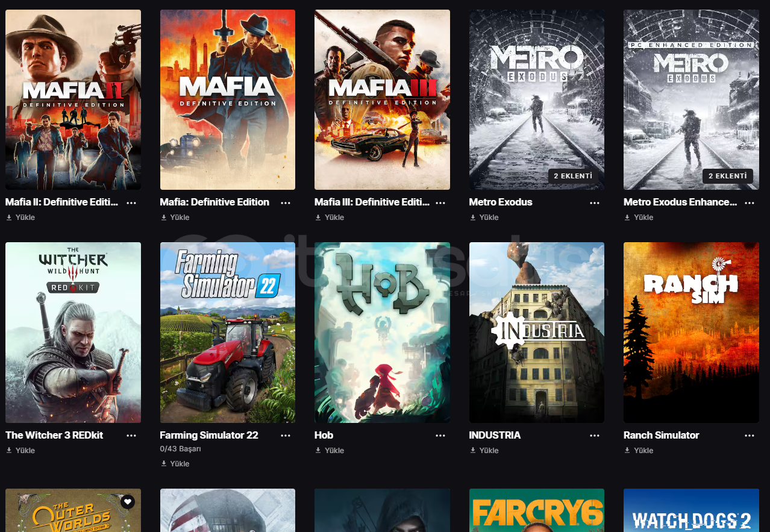Open the INDUSTRIA title text

(495, 435)
